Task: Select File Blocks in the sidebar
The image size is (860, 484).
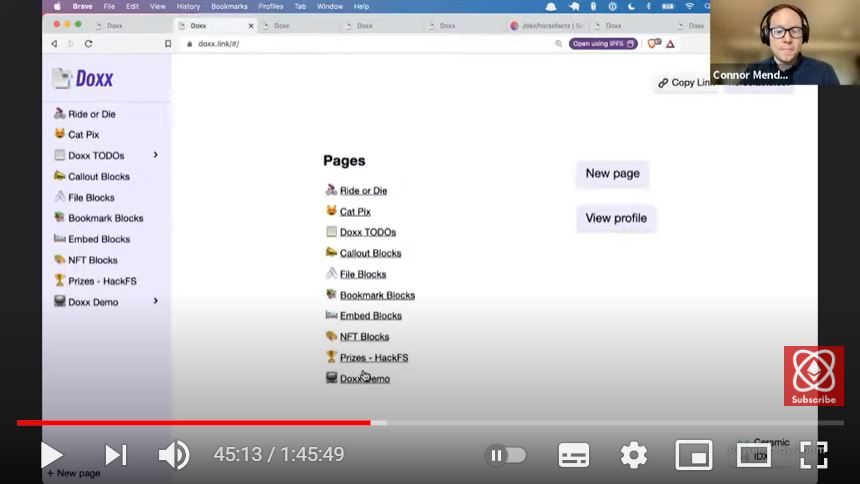Action: pyautogui.click(x=91, y=197)
